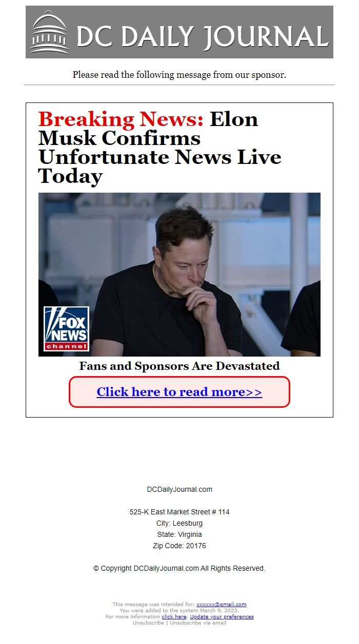Click the red-bordered read more button box
Image resolution: width=359 pixels, height=644 pixels.
[180, 392]
